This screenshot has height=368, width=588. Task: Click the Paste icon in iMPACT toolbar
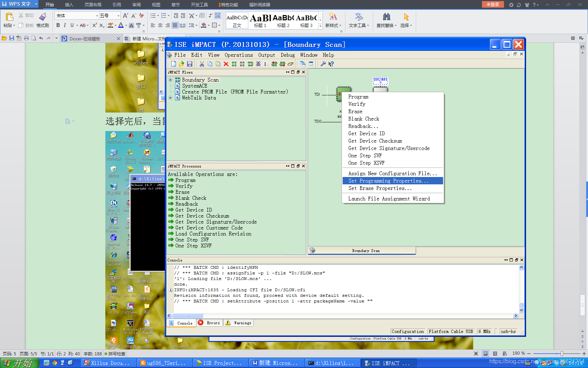click(218, 64)
